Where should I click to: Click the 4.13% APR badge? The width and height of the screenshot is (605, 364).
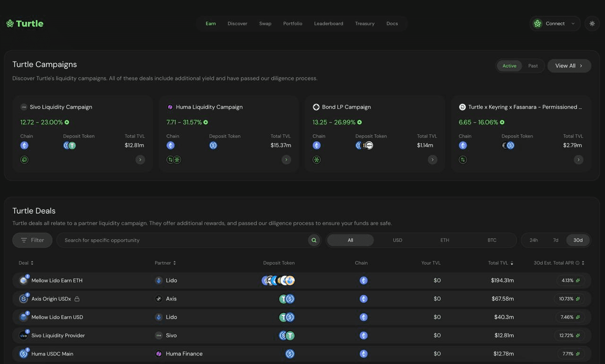pos(570,280)
